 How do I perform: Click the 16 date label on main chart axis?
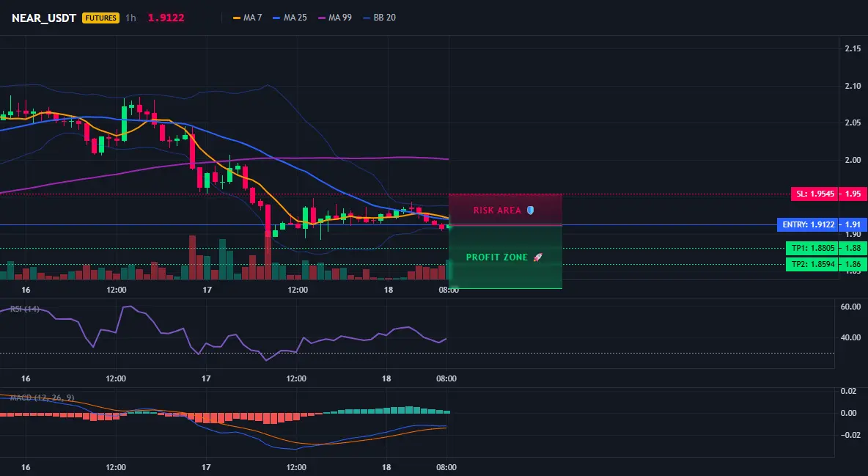[26, 290]
